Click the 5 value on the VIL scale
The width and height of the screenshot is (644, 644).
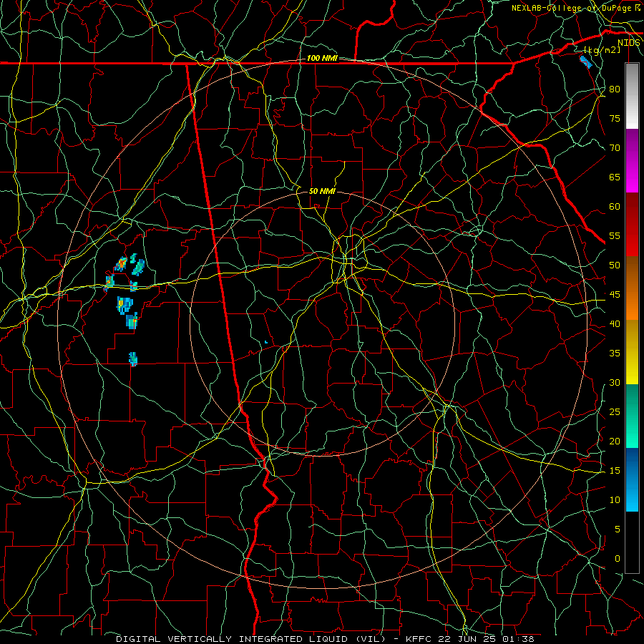click(618, 530)
